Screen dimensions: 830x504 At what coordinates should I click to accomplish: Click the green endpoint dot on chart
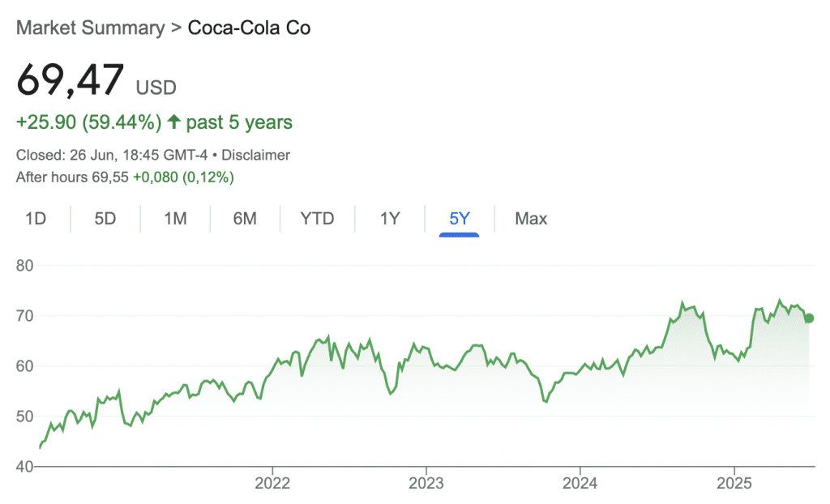tap(810, 318)
